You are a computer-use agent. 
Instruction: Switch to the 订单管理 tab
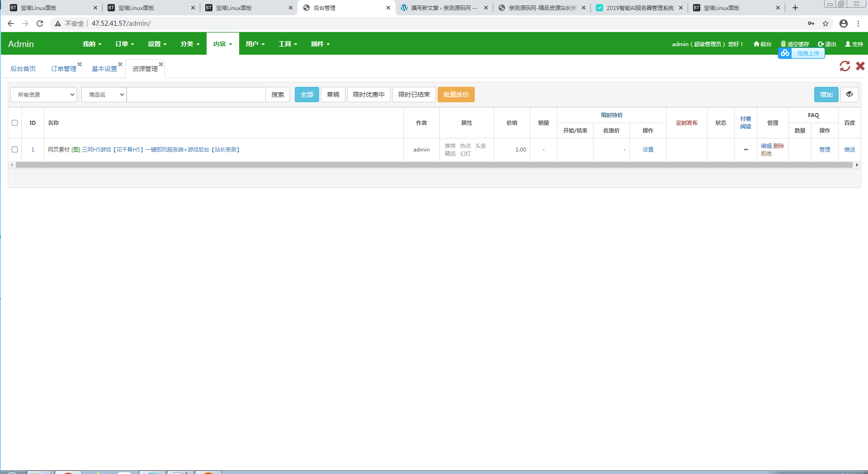point(64,69)
